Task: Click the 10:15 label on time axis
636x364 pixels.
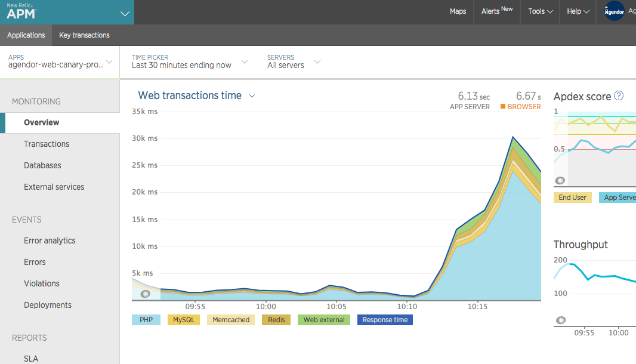Action: point(477,307)
